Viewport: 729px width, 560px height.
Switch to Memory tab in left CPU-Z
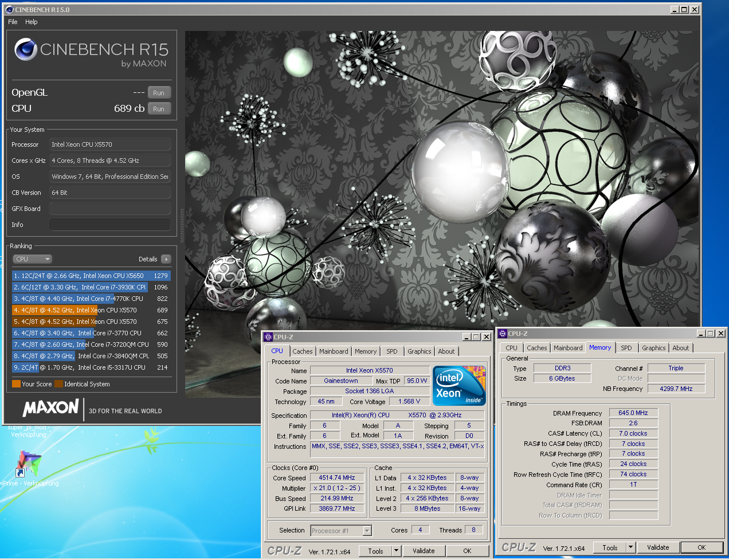366,351
